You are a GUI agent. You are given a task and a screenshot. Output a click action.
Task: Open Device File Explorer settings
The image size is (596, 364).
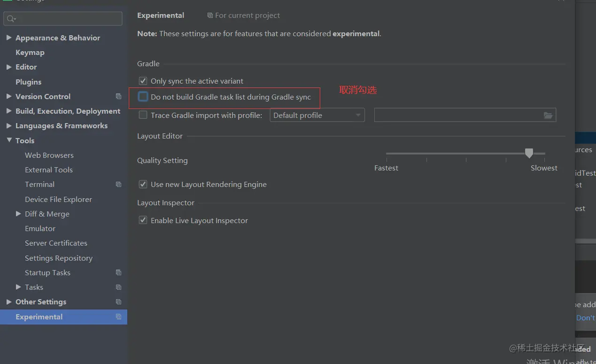(58, 199)
